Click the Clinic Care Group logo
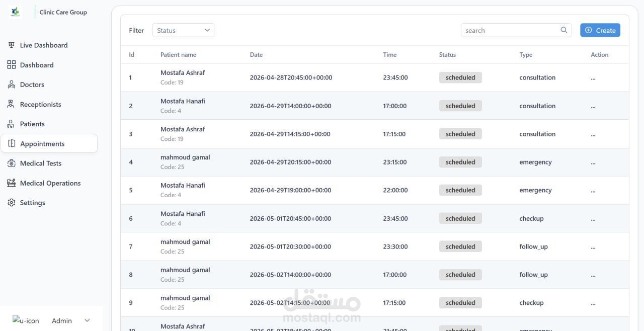Screen dimensions: 644x331 (x=15, y=12)
